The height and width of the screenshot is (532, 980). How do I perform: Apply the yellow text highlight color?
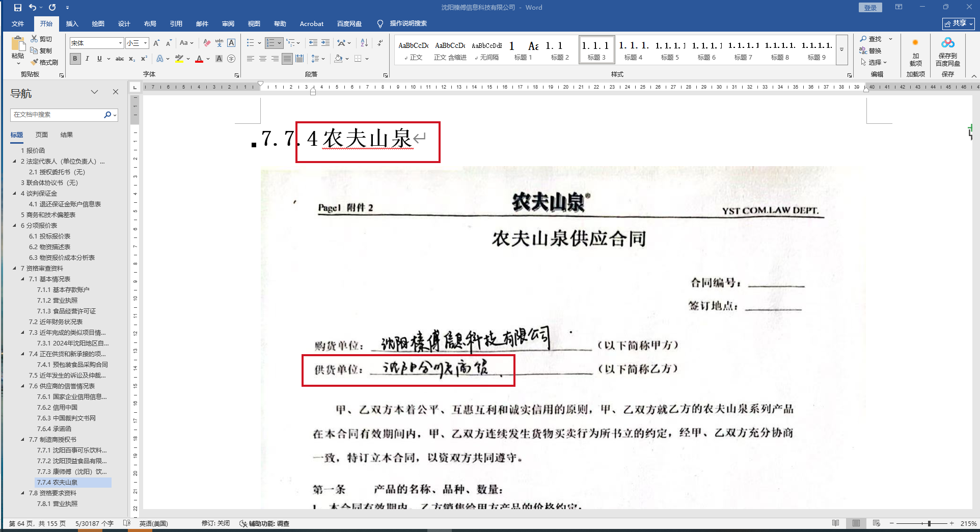pos(179,59)
